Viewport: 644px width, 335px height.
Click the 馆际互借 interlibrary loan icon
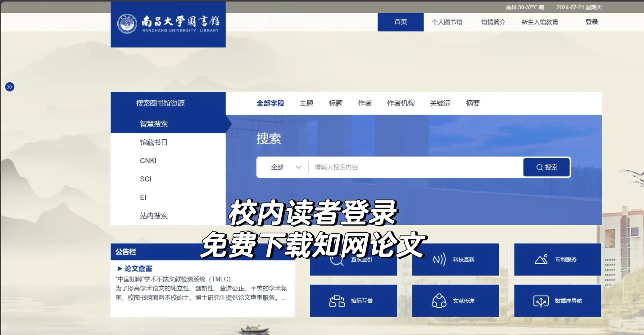(x=353, y=301)
